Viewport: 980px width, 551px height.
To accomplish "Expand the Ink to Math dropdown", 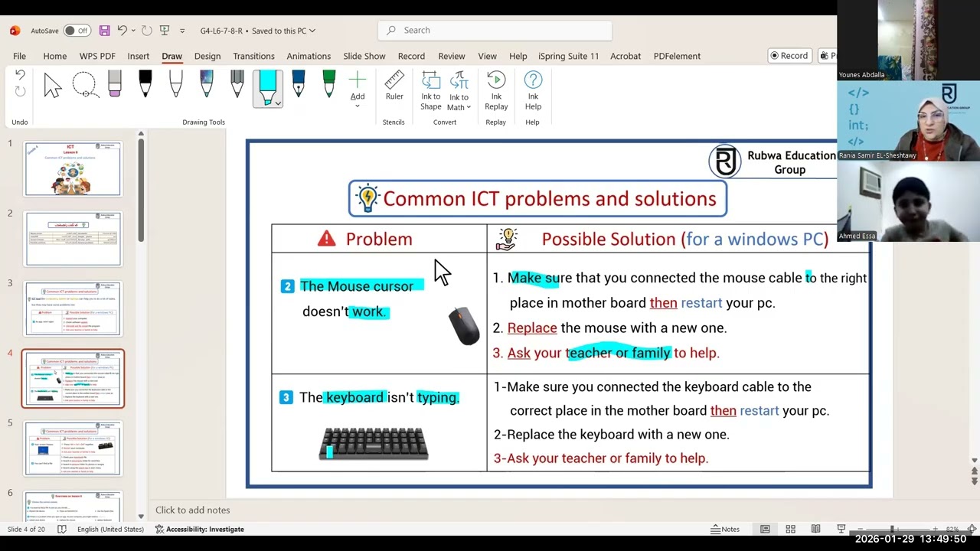I will pos(469,107).
